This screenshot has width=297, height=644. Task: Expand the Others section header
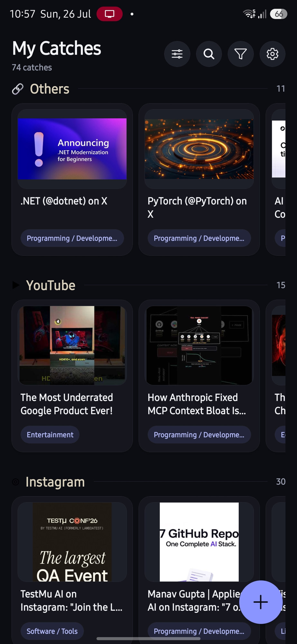50,89
